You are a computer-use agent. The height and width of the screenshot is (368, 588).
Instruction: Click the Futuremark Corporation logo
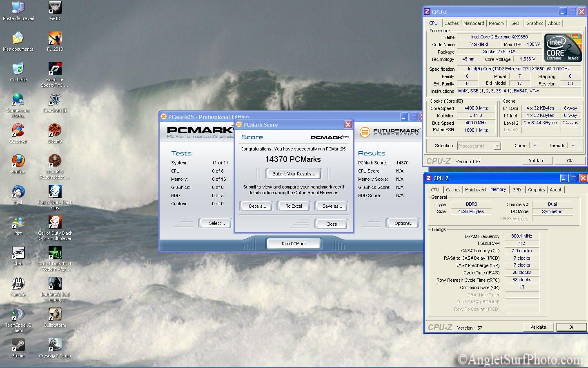(x=390, y=132)
